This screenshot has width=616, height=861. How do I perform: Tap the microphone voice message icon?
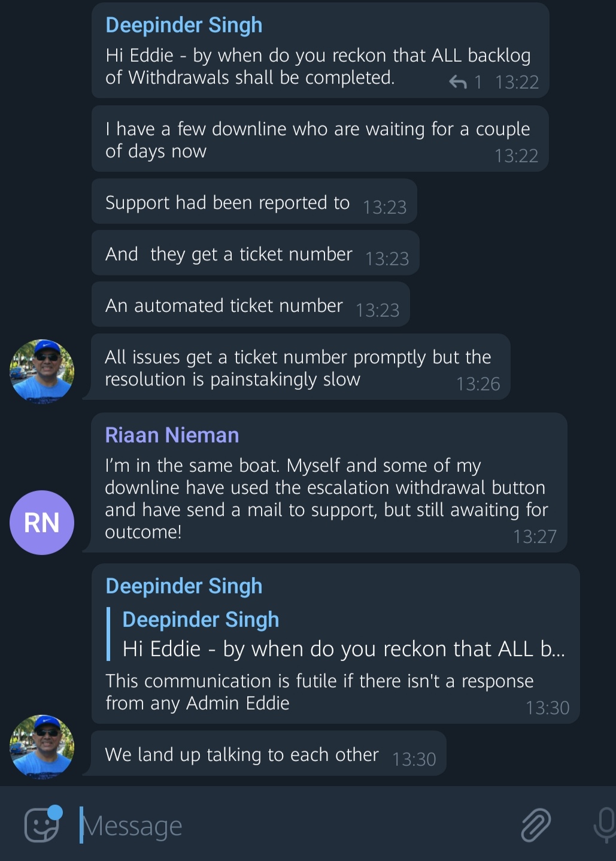(x=605, y=825)
